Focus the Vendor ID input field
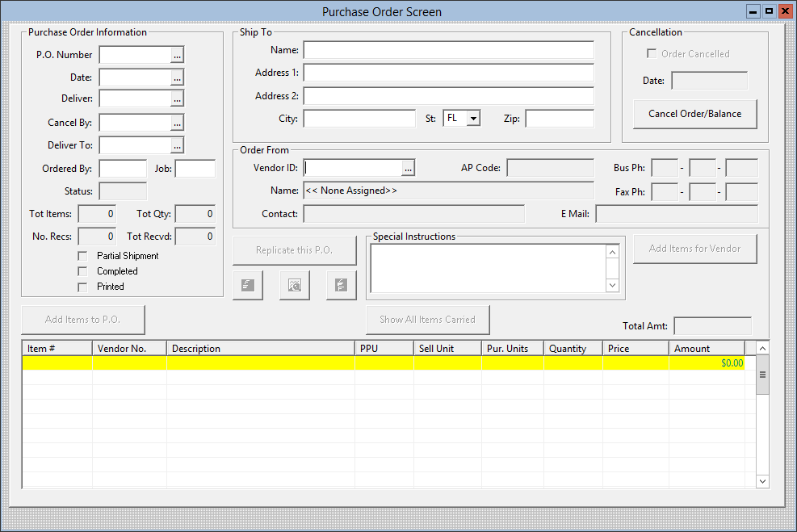Screen dimensions: 797x532 [x=353, y=168]
